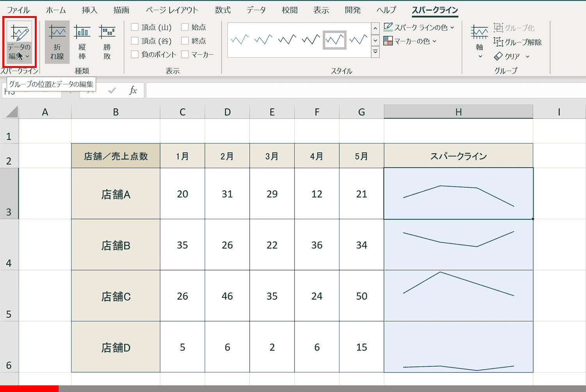Image resolution: width=586 pixels, height=392 pixels.
Task: Choose the highlighted fifth sparkline style
Action: 335,40
